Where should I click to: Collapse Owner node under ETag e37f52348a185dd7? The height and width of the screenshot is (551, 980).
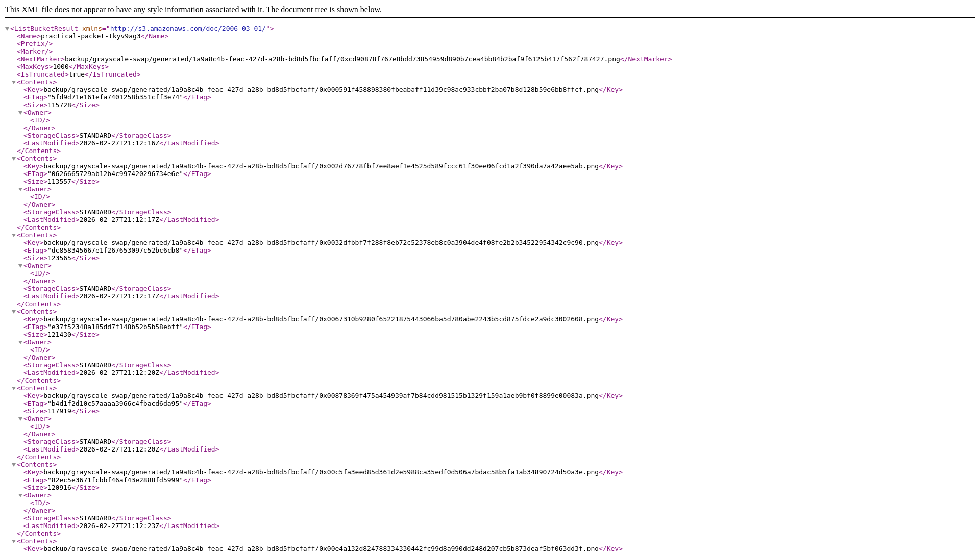pyautogui.click(x=20, y=342)
